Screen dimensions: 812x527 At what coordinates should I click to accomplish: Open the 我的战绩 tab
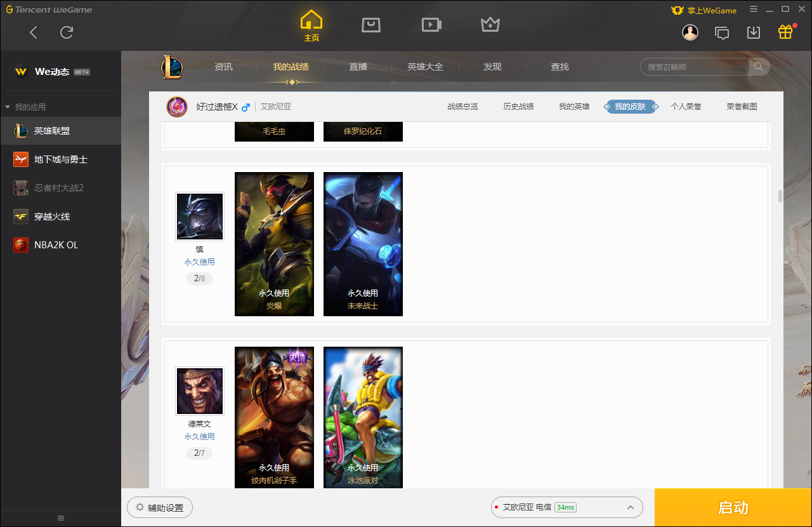tap(291, 67)
